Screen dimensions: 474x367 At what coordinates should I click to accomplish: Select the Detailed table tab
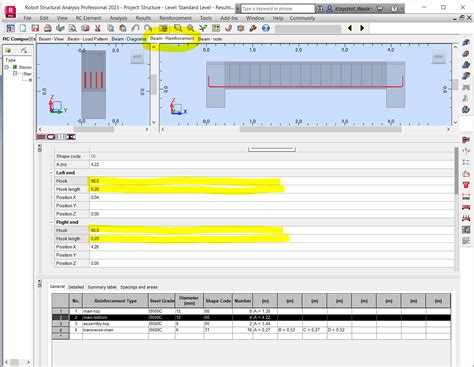coord(76,287)
